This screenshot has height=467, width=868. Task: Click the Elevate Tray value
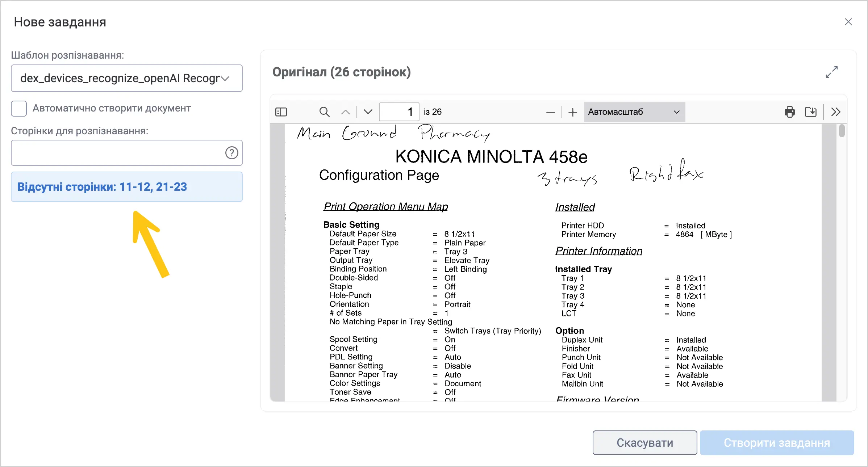point(467,261)
